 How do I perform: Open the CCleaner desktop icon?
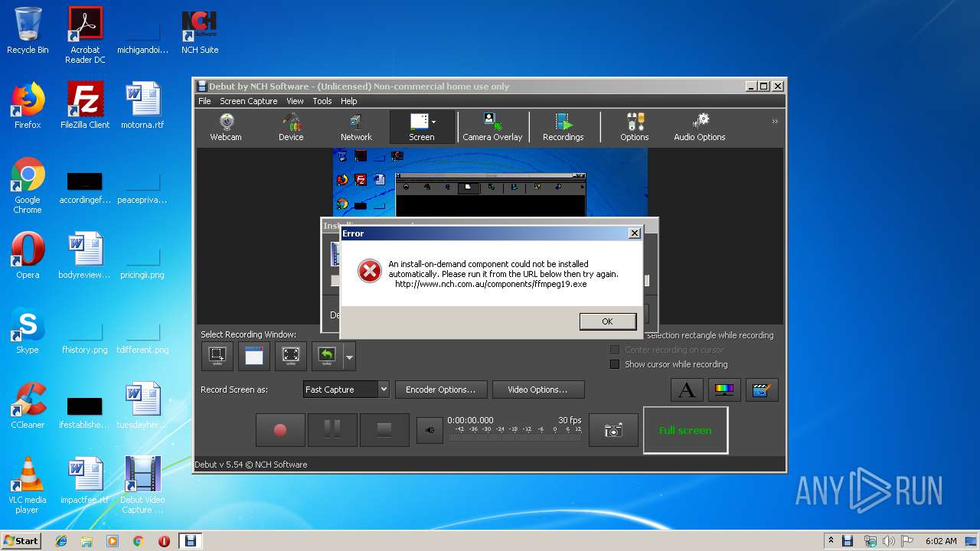(28, 406)
